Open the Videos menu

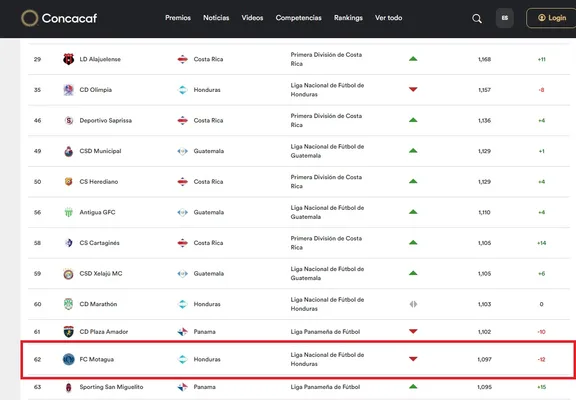[x=252, y=18]
